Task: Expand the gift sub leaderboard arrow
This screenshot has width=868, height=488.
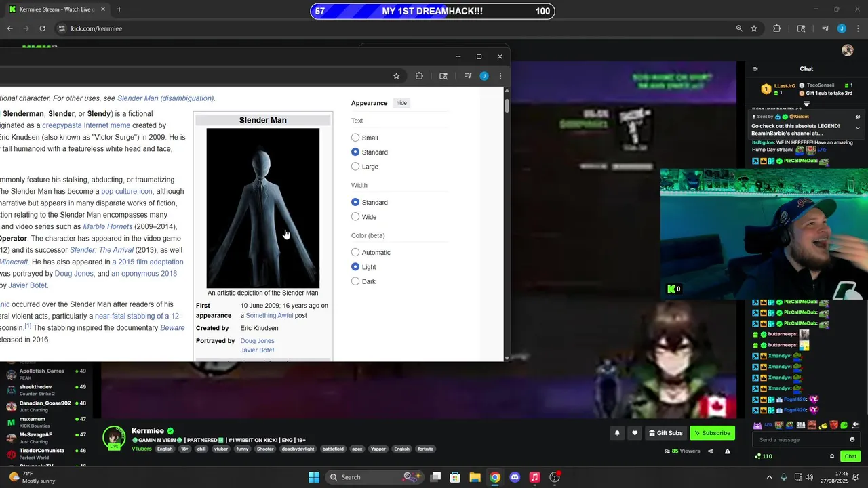Action: (x=806, y=104)
